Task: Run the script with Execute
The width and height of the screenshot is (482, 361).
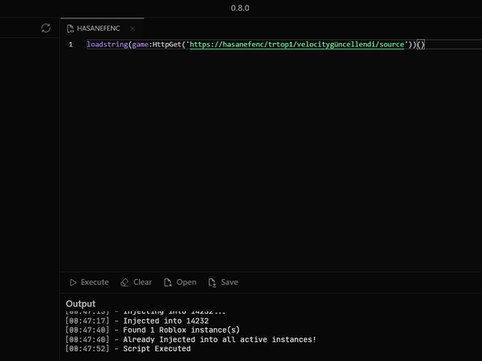Action: pyautogui.click(x=89, y=282)
